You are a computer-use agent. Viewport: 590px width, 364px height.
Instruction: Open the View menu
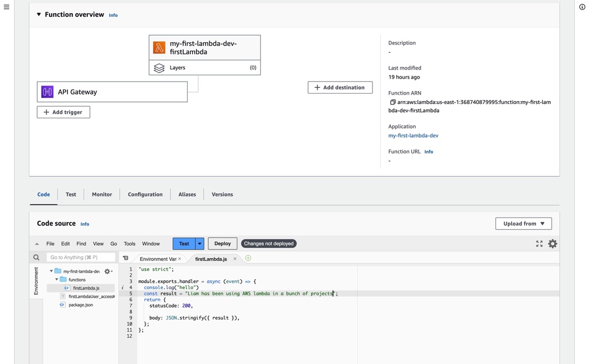pos(98,244)
